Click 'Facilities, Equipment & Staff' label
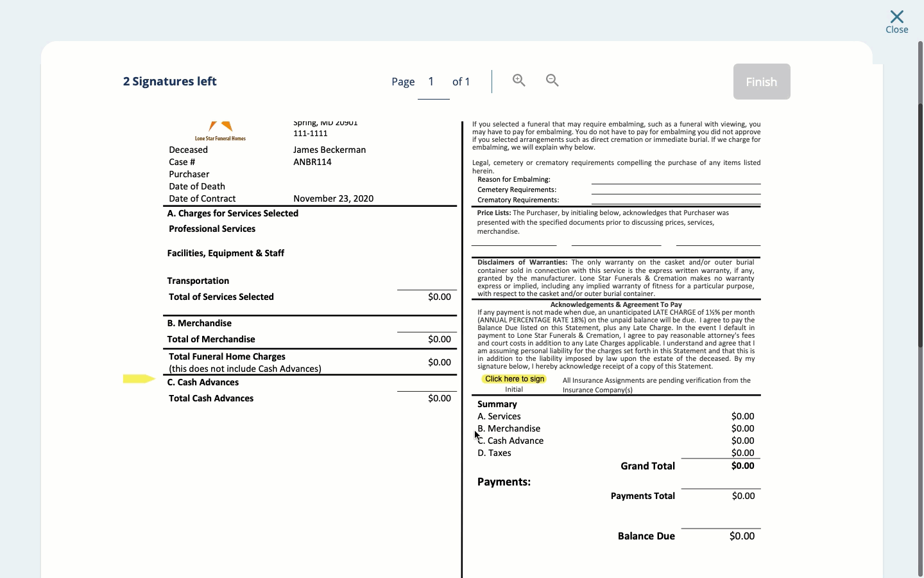Screen dimensions: 924x578 click(226, 253)
